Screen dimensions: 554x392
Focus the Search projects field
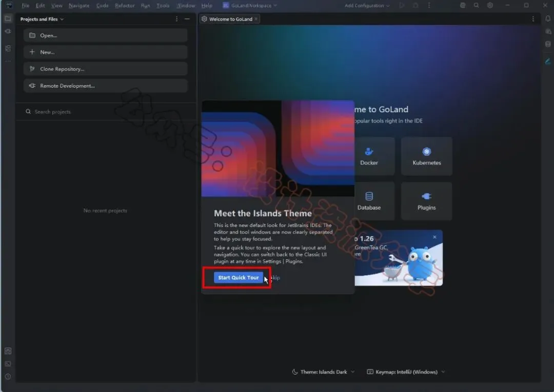(x=105, y=112)
